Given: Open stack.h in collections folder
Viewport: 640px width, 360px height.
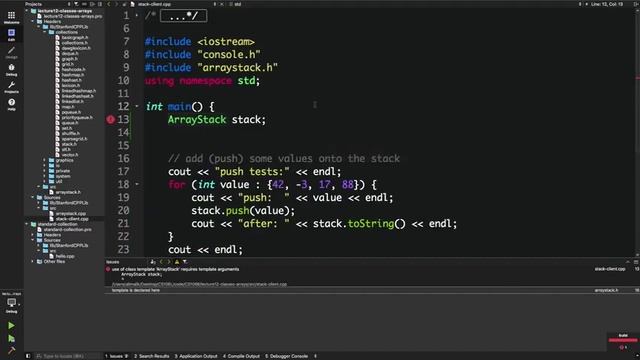Looking at the screenshot, I should click(x=69, y=144).
